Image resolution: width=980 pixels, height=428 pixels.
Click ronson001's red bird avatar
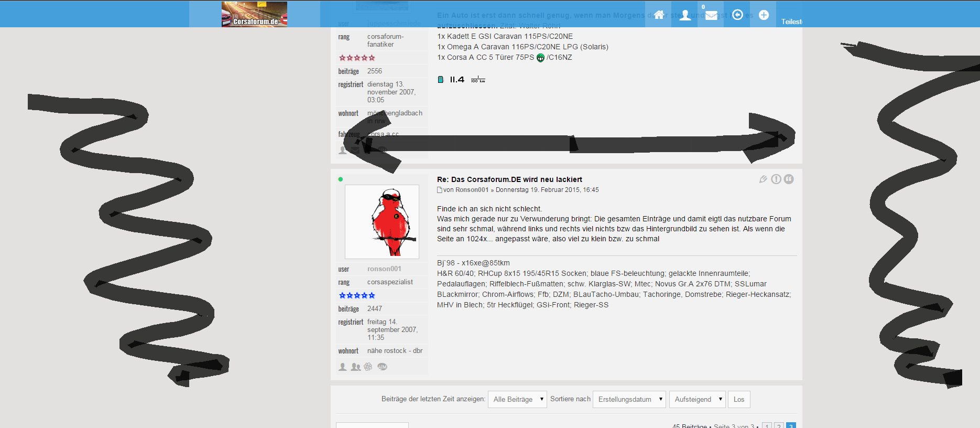382,221
